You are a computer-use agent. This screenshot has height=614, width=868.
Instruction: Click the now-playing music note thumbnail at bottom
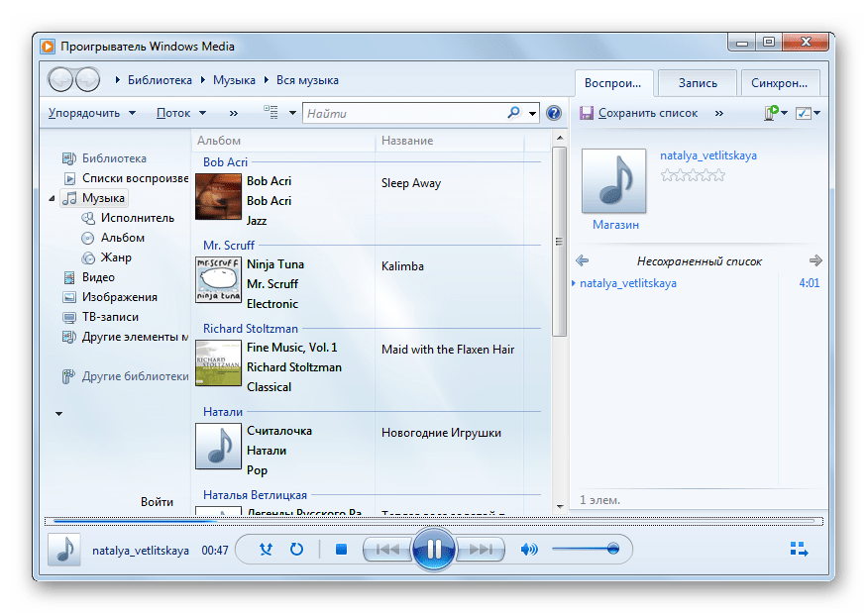[x=64, y=550]
